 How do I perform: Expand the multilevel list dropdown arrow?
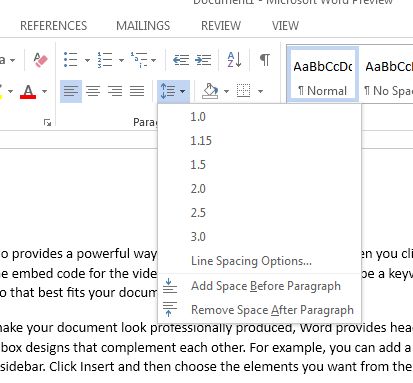pyautogui.click(x=153, y=60)
